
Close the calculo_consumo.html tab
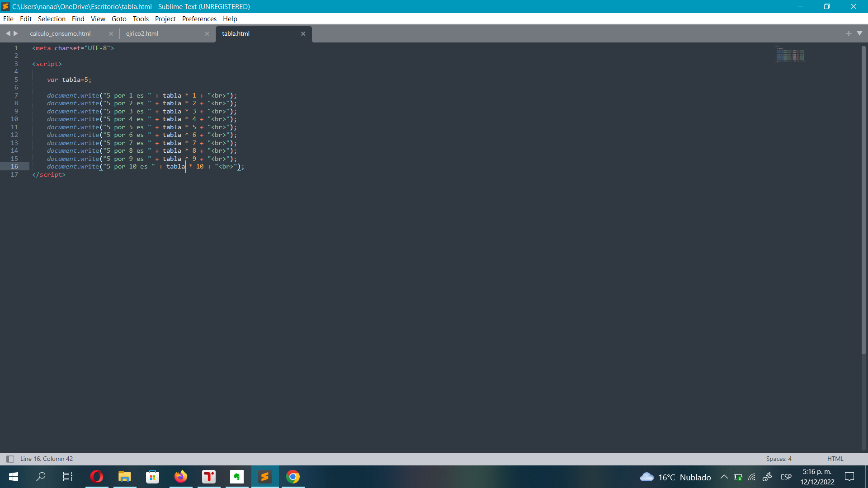click(x=111, y=33)
